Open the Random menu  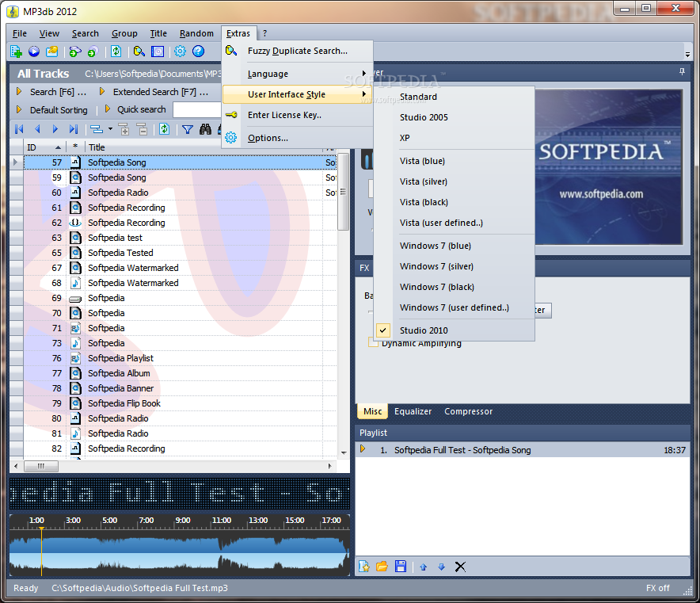point(196,33)
